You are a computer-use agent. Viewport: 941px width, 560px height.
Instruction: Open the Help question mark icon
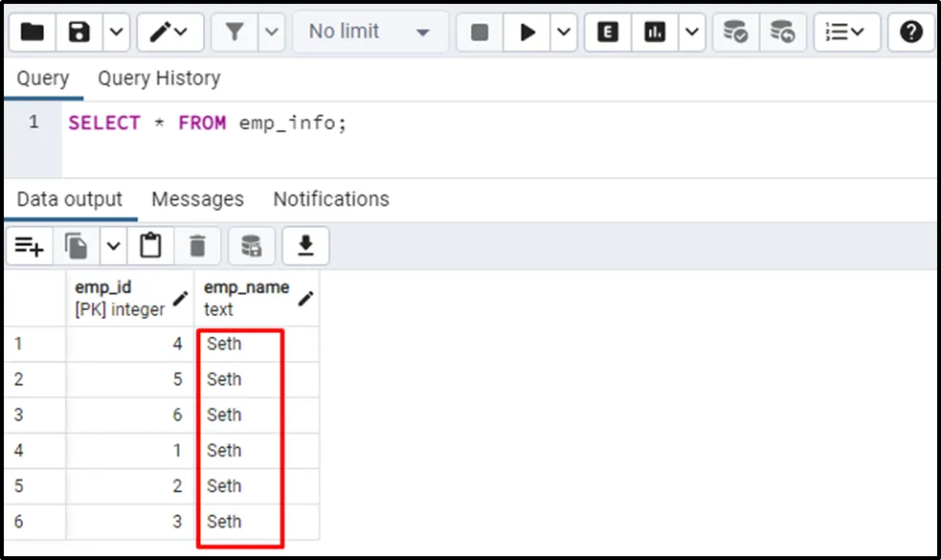point(910,33)
